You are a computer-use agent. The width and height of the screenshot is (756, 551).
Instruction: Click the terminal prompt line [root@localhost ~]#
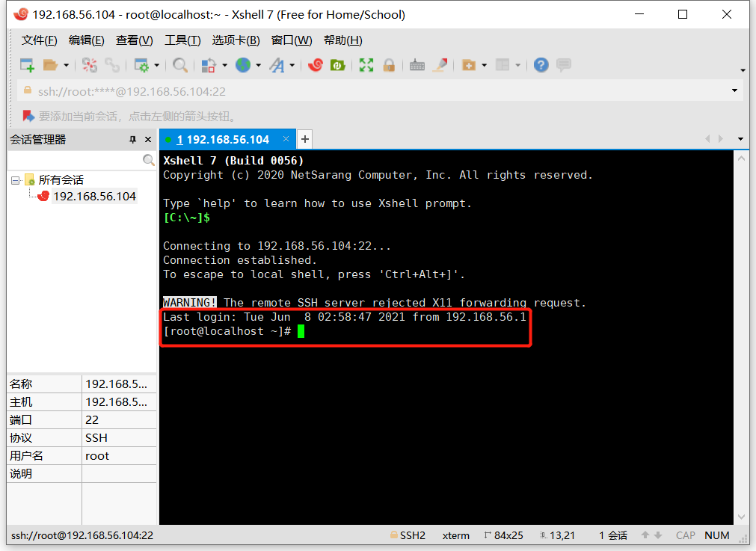tap(227, 331)
